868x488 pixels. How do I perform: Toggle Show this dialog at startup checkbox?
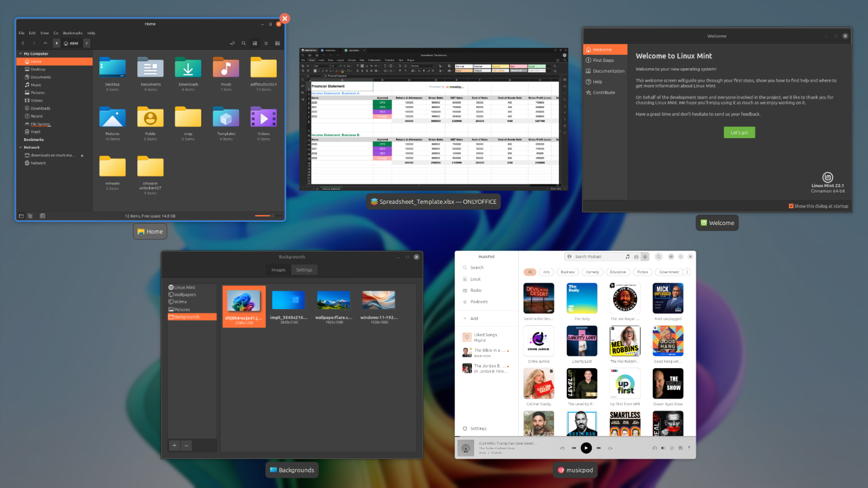(791, 206)
